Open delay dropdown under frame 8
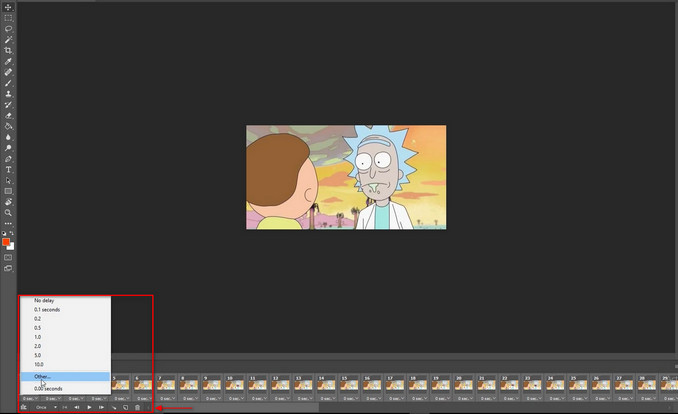This screenshot has height=414, width=678. pyautogui.click(x=189, y=398)
